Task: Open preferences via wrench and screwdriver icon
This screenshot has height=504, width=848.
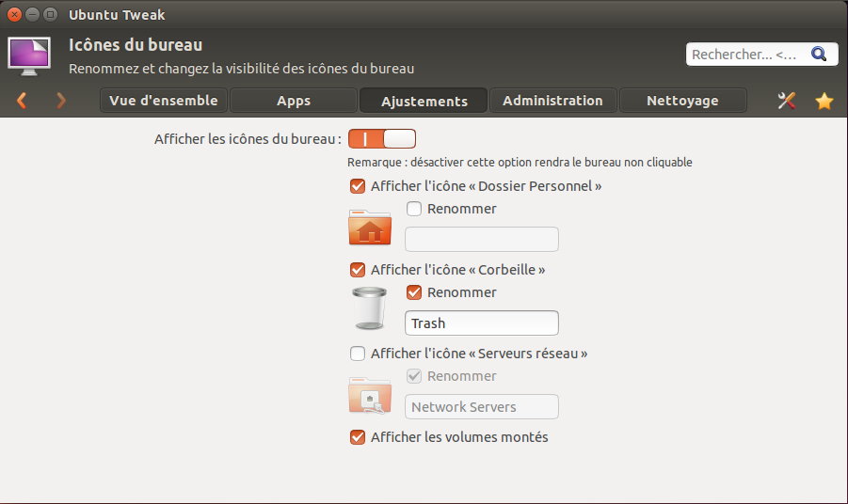Action: [786, 101]
